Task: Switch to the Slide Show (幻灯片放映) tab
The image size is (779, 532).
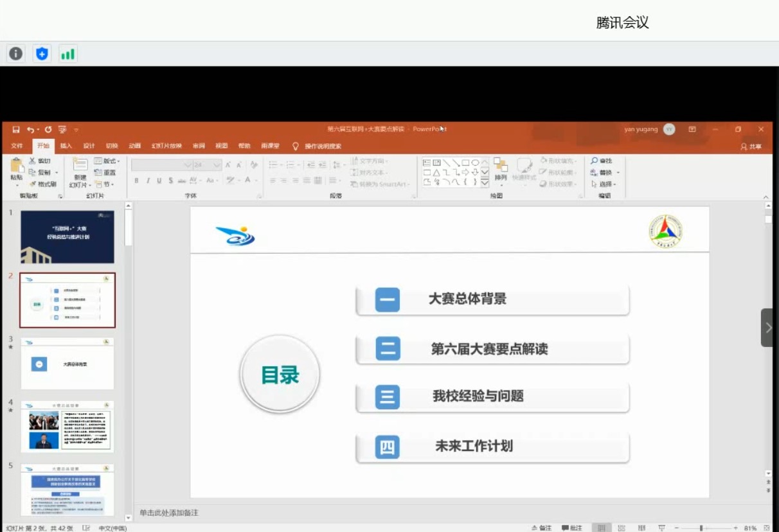Action: pyautogui.click(x=166, y=146)
